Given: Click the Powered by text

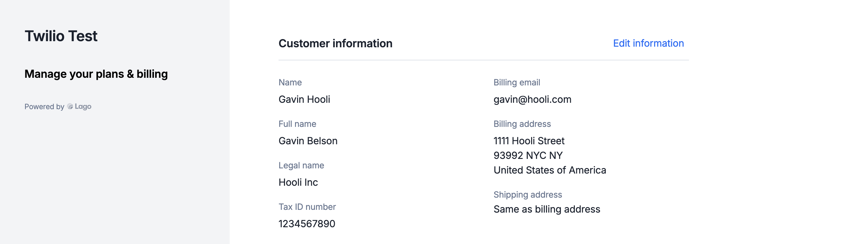Looking at the screenshot, I should point(44,107).
